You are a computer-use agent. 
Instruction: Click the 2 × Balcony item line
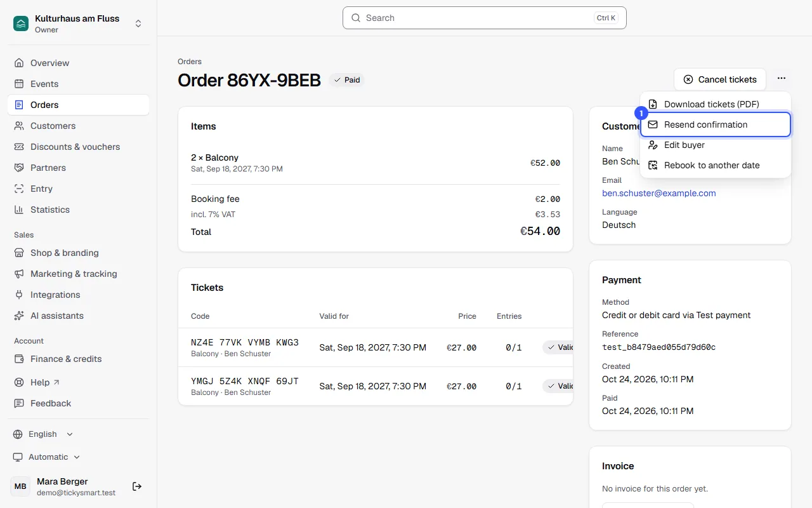(376, 163)
